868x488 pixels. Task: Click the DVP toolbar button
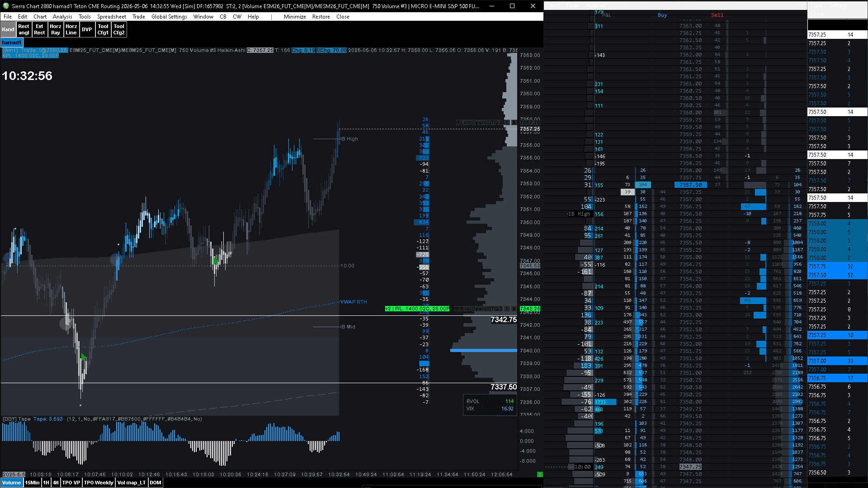87,29
